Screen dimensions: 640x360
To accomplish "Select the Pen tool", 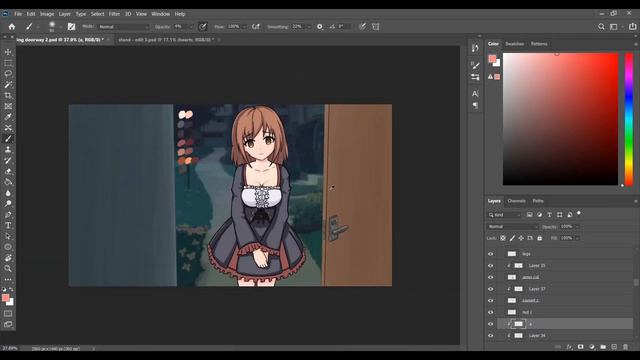I will [x=8, y=214].
